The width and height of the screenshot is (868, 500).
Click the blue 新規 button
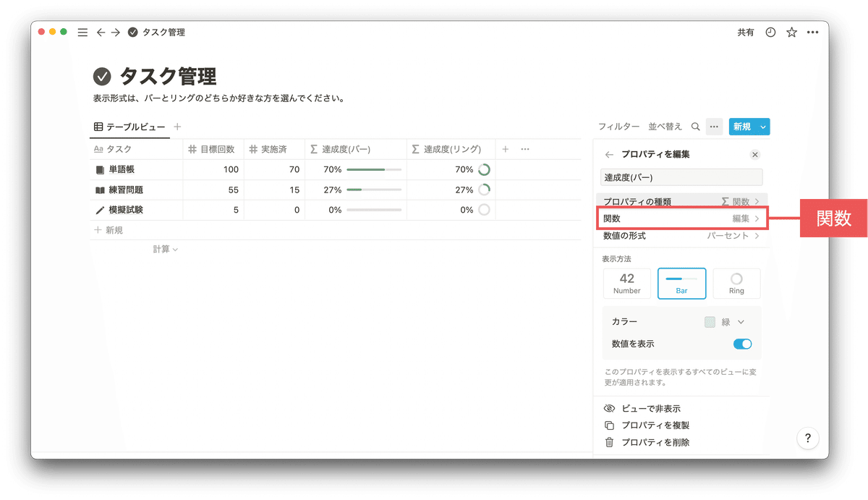pyautogui.click(x=742, y=127)
